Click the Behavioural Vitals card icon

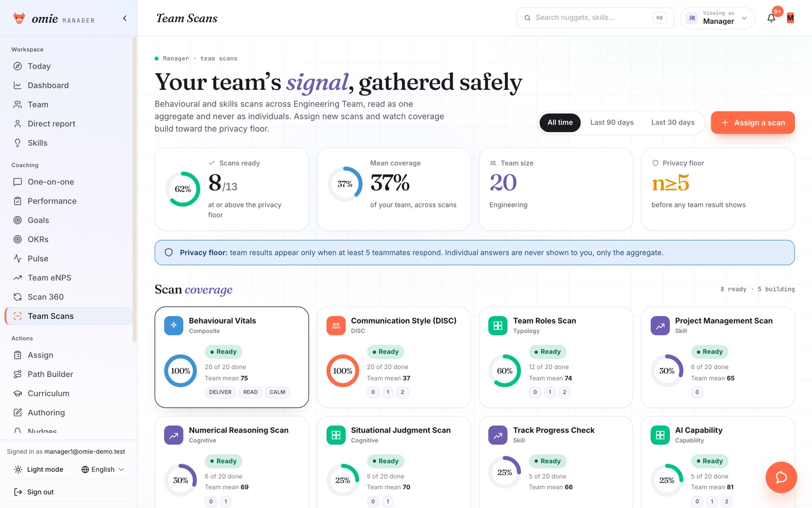click(x=174, y=326)
